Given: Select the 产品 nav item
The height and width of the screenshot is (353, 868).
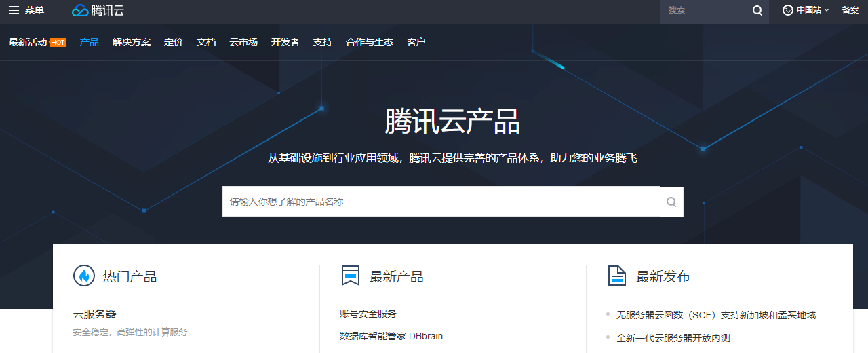Looking at the screenshot, I should pos(89,42).
